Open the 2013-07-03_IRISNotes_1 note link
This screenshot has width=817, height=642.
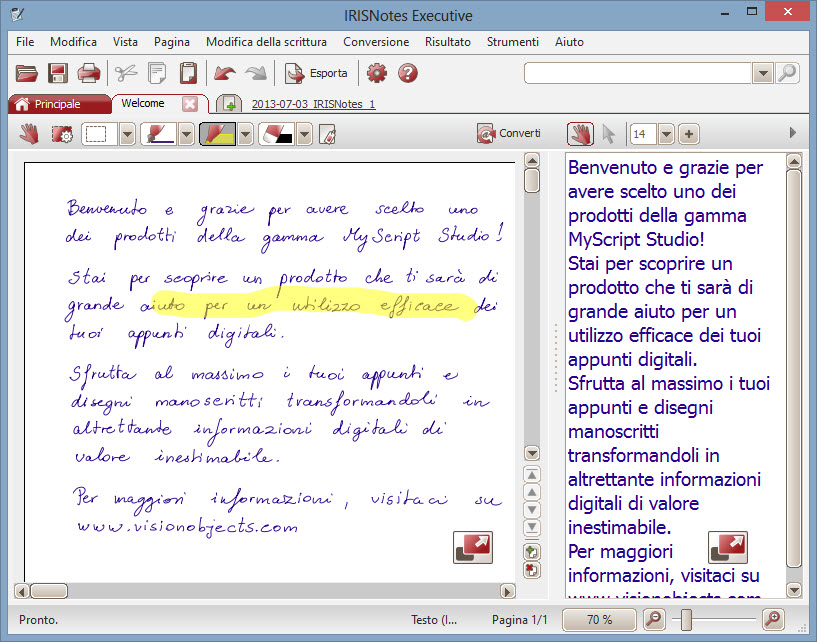(x=313, y=104)
